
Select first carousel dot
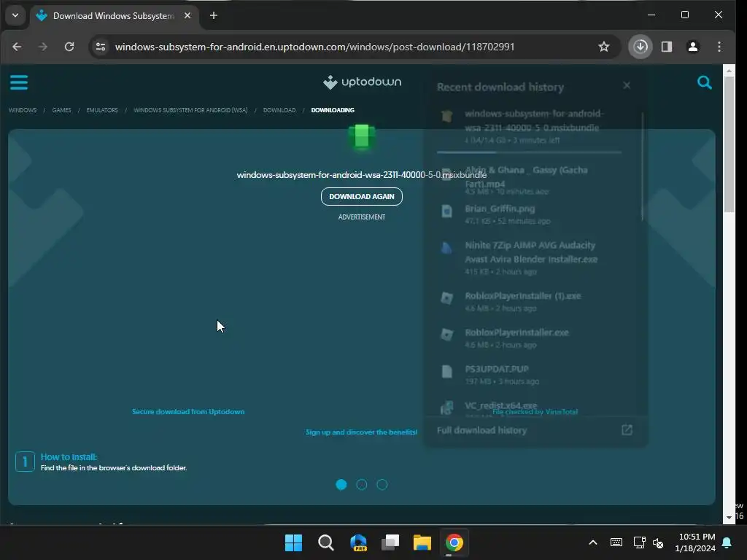(x=341, y=484)
